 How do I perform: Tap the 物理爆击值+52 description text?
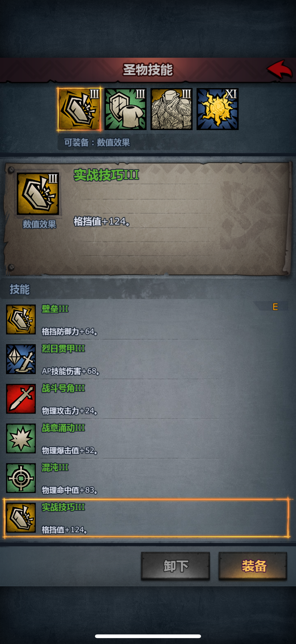(x=69, y=450)
